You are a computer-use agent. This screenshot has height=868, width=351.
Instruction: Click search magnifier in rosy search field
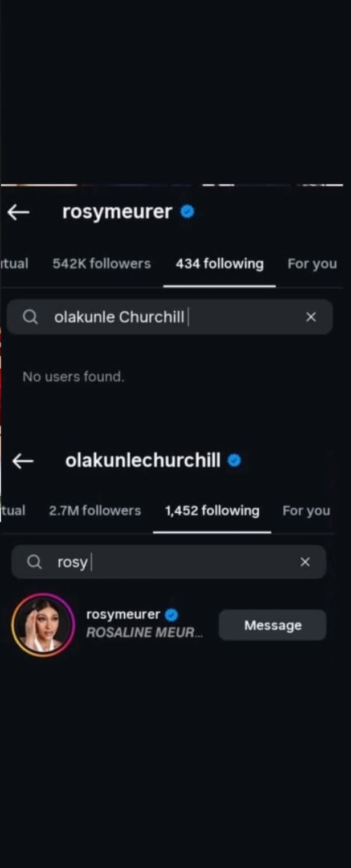[35, 562]
